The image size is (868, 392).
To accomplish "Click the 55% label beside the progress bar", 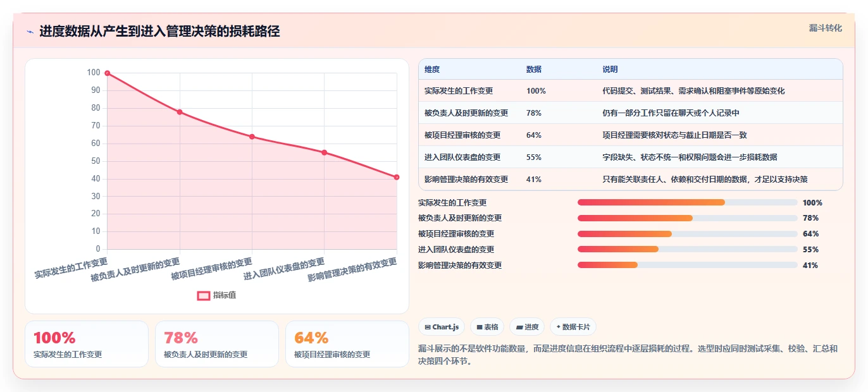I will 810,250.
